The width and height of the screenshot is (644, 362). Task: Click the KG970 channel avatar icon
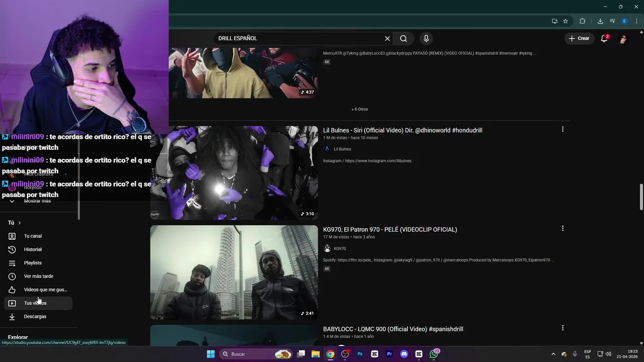point(327,248)
